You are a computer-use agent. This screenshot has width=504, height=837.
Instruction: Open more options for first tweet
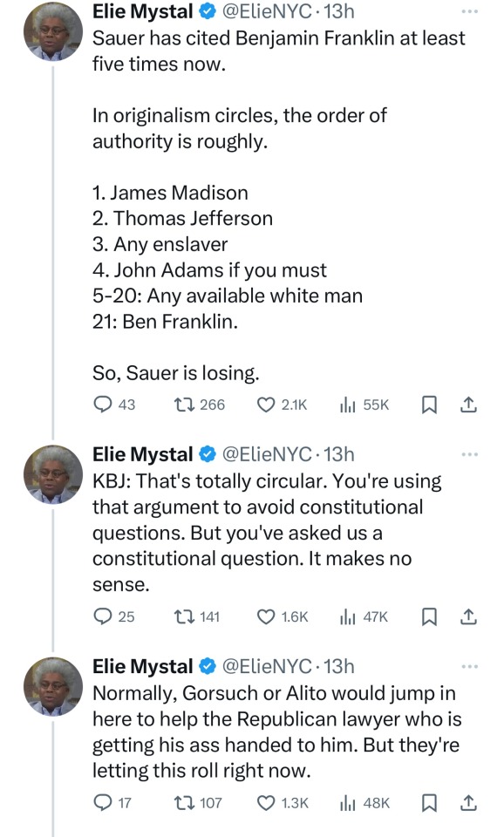point(469,11)
